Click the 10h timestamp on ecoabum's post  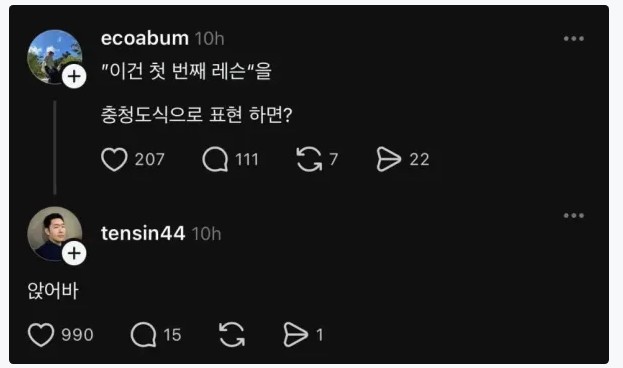pos(209,39)
